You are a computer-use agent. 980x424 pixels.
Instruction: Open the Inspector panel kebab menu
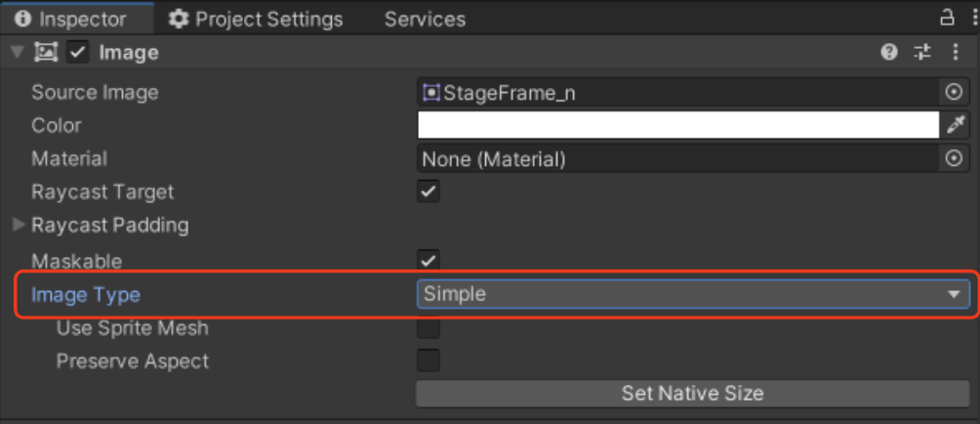click(x=975, y=19)
